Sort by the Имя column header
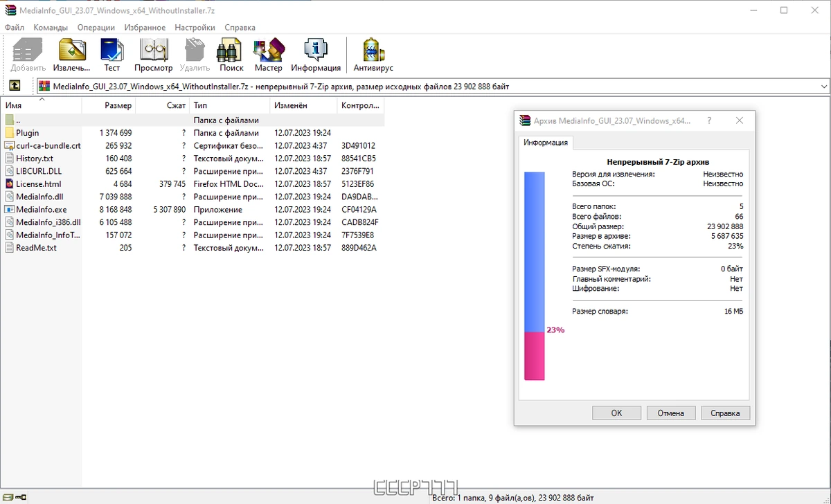This screenshot has width=831, height=504. point(42,106)
